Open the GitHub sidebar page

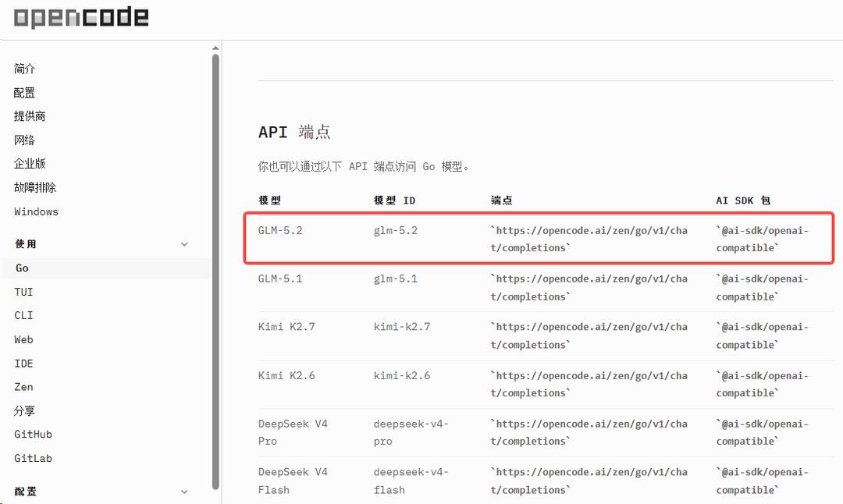[x=33, y=434]
